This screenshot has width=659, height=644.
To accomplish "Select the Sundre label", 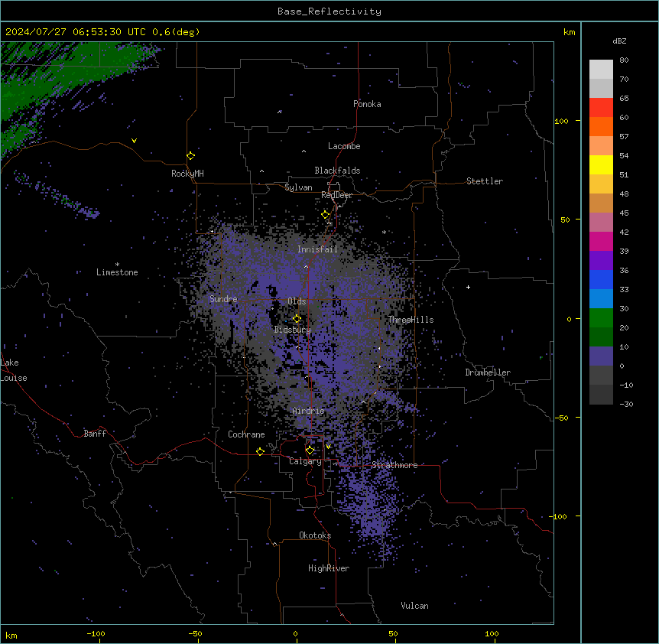I will coord(223,299).
